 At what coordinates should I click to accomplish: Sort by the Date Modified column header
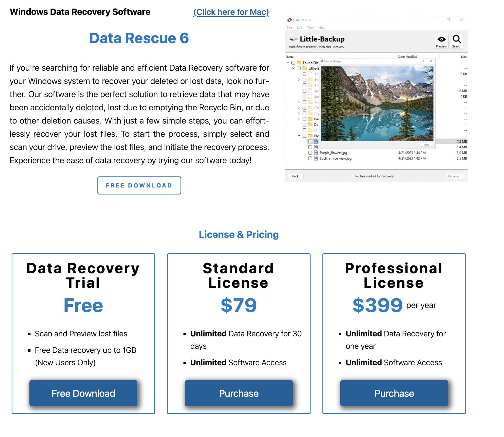pyautogui.click(x=408, y=57)
